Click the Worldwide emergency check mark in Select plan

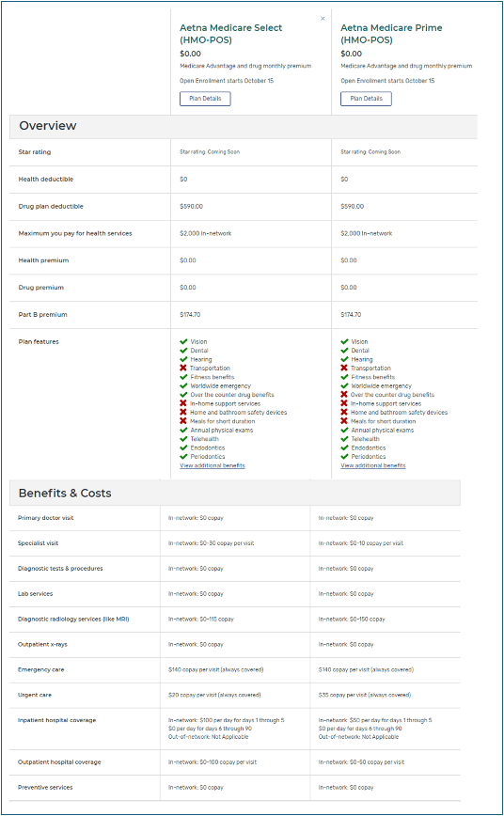183,385
